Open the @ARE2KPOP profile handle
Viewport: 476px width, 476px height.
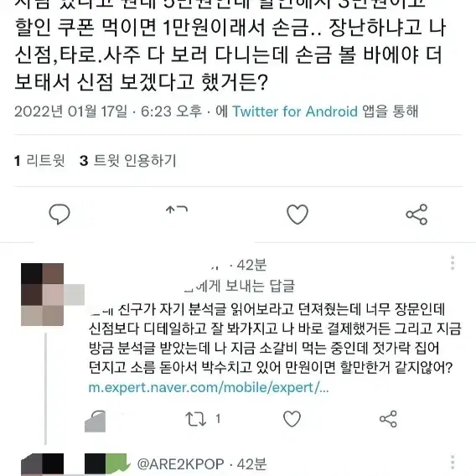tap(181, 464)
